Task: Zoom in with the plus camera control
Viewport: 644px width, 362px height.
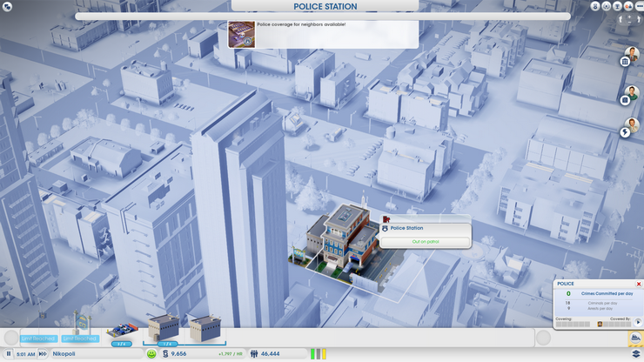Action: (x=629, y=17)
